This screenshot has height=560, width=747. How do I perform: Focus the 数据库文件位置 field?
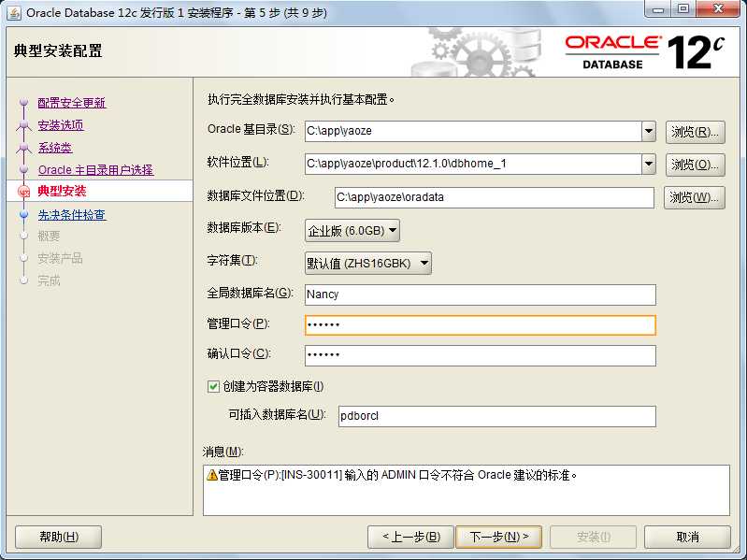(494, 197)
